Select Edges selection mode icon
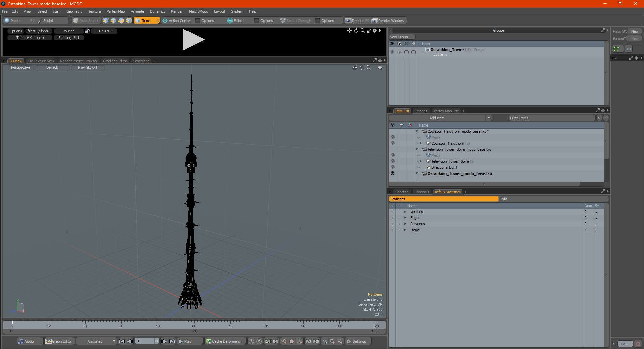This screenshot has height=349, width=644. point(113,21)
